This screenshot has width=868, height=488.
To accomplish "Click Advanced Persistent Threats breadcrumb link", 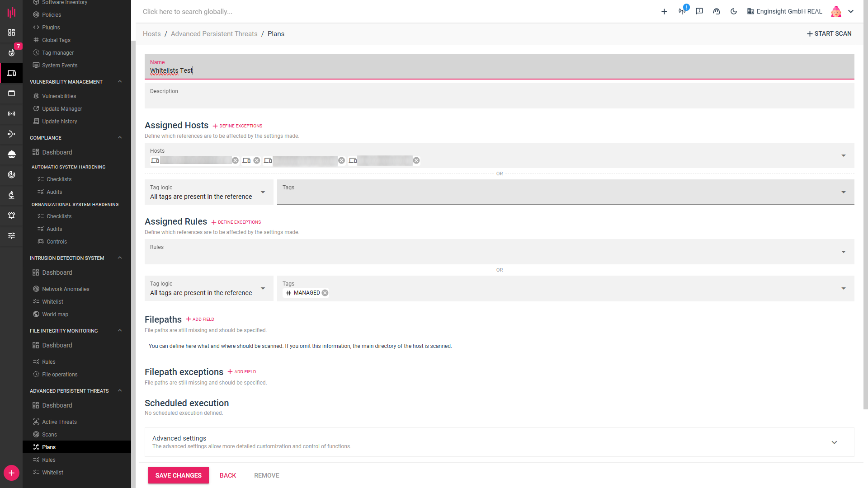I will click(x=214, y=34).
